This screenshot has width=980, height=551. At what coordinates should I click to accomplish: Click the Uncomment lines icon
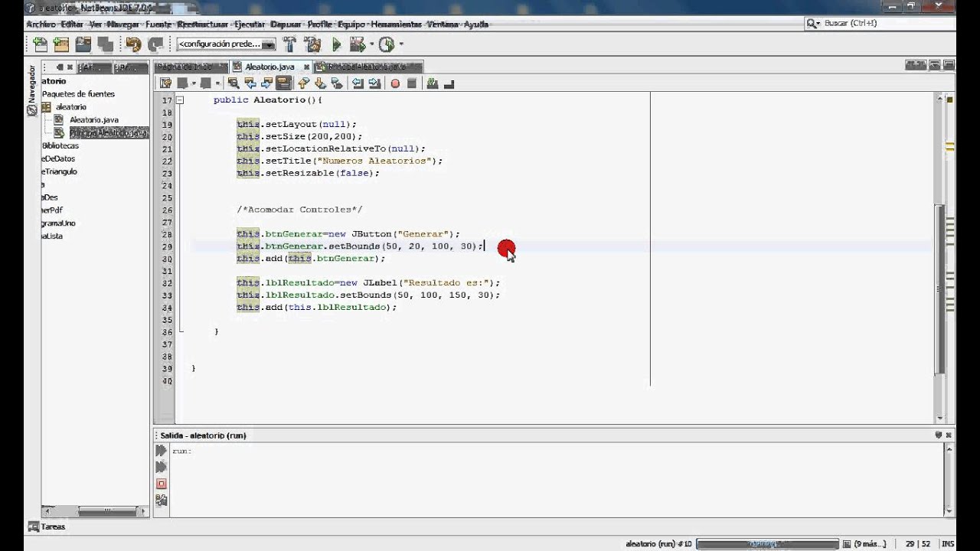[449, 83]
